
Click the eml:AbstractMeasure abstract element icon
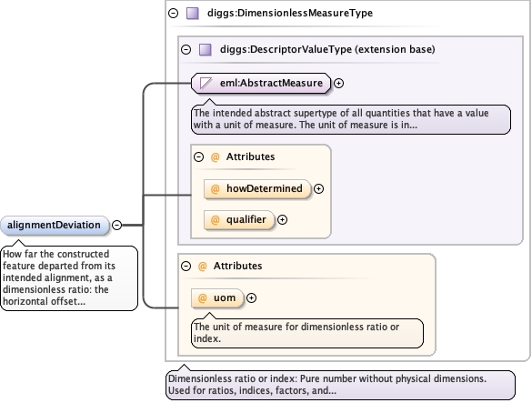coord(206,83)
